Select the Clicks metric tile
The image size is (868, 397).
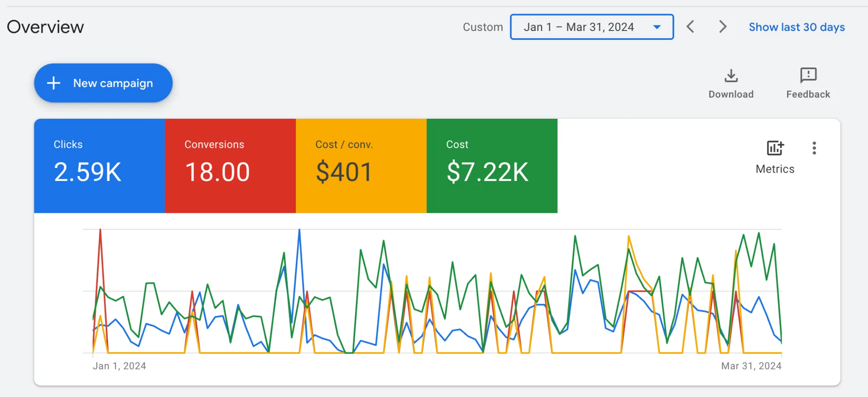click(x=100, y=166)
